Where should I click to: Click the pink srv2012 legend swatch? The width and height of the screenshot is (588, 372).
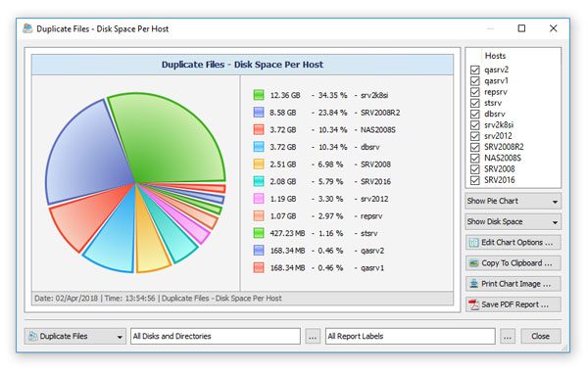coord(259,199)
